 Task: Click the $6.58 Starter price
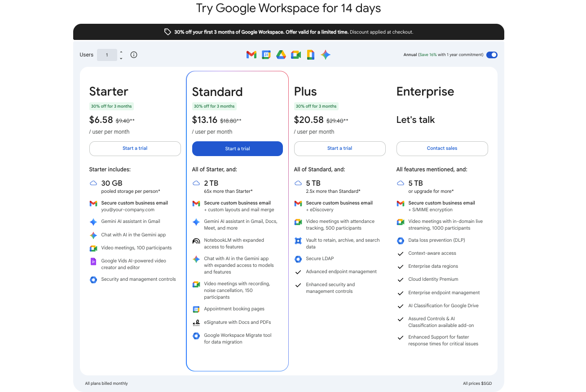coord(101,120)
